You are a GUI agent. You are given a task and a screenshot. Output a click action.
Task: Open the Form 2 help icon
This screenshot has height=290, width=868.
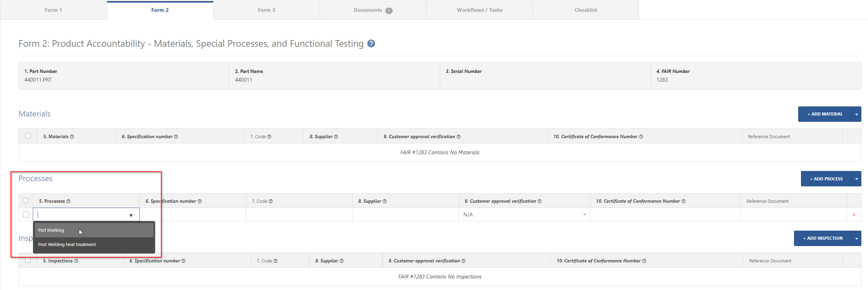tap(371, 44)
